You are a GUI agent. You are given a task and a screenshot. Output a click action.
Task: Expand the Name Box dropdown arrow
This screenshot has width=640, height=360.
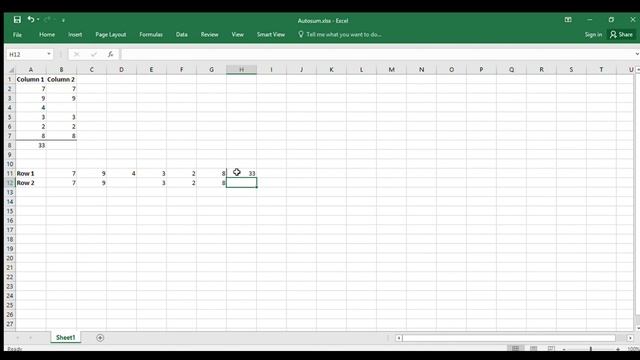(49, 54)
